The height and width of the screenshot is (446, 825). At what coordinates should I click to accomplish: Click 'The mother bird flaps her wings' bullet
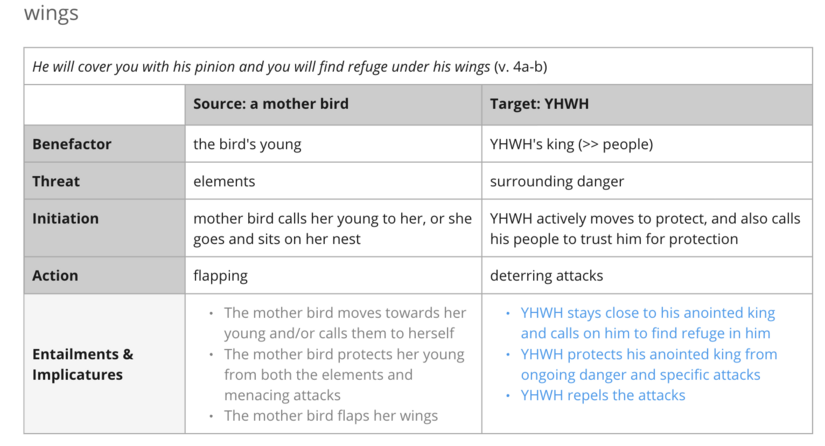pos(330,416)
